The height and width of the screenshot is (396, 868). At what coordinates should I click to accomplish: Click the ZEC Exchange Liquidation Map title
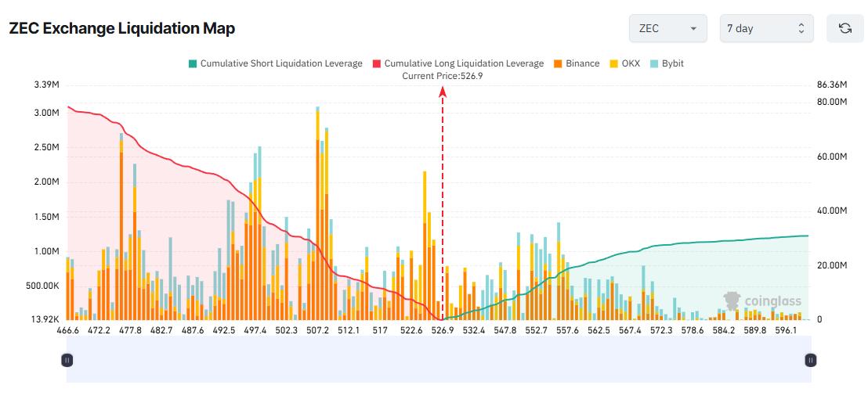tap(121, 28)
